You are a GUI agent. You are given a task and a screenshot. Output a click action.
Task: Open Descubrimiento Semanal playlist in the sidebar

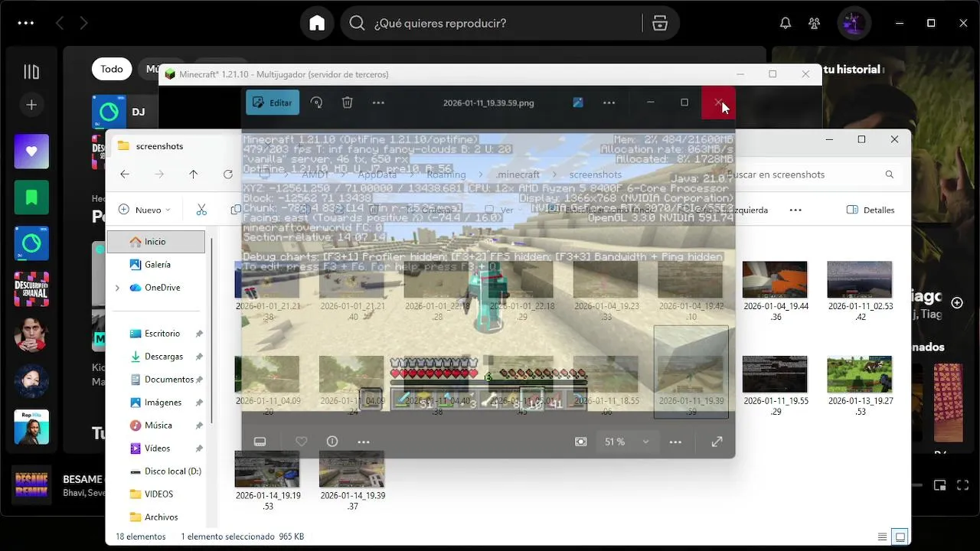31,289
